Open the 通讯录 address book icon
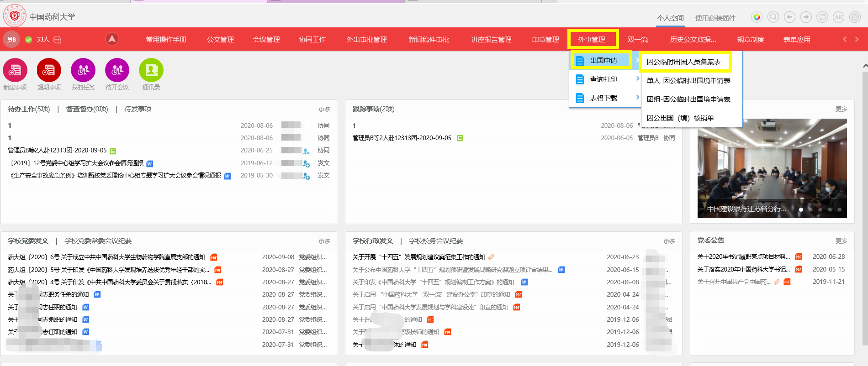Viewport: 868px width, 366px height. coord(151,70)
